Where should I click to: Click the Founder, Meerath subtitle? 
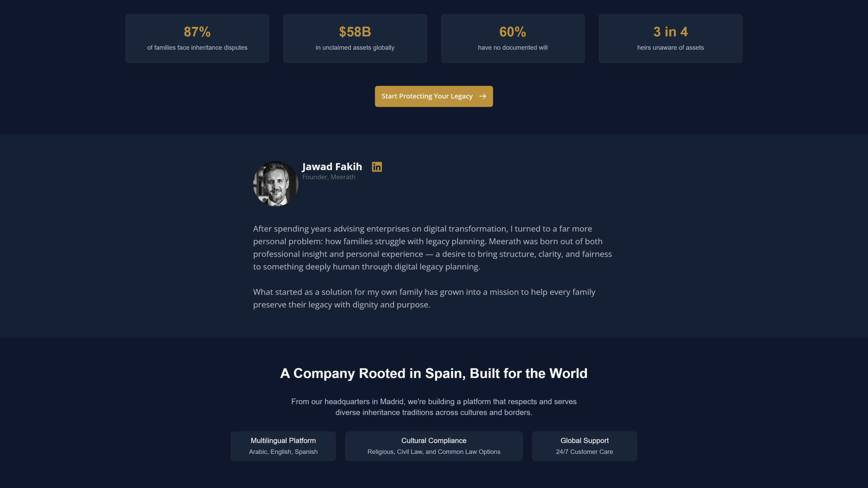pos(329,177)
